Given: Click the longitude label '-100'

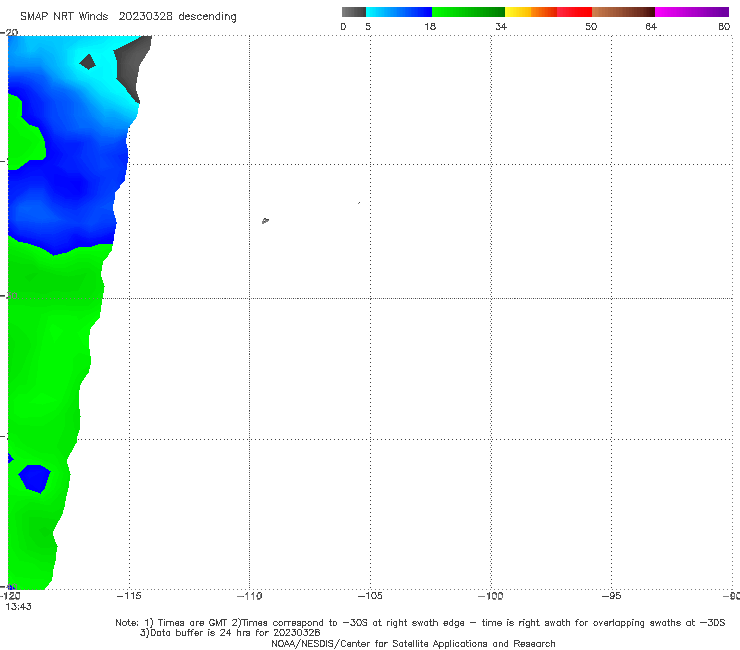Looking at the screenshot, I should pyautogui.click(x=490, y=596).
